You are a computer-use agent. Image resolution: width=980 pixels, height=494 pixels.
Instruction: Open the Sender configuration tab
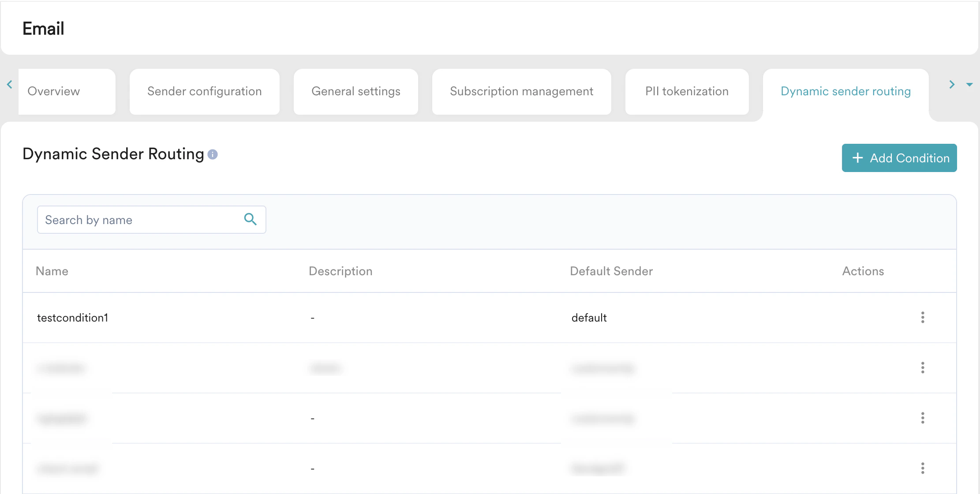click(x=204, y=91)
